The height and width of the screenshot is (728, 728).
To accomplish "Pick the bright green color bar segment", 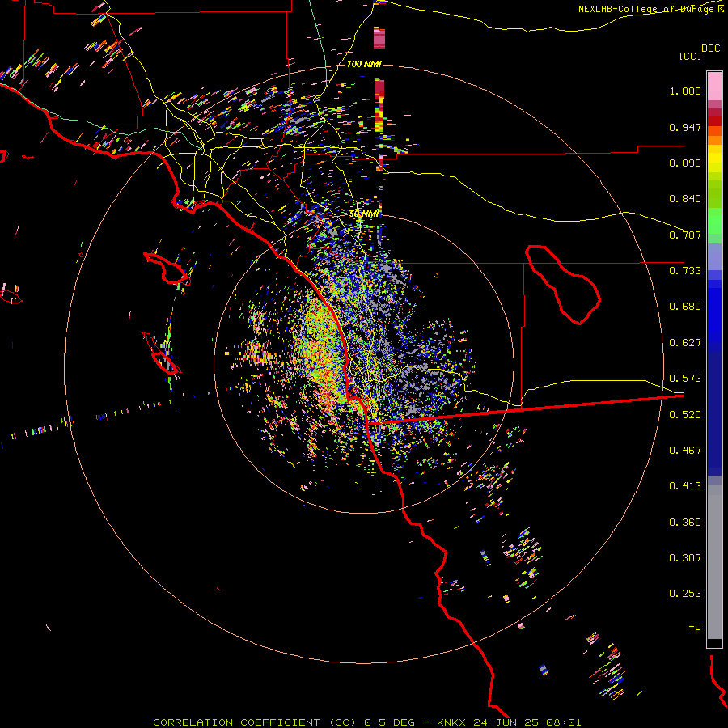I will [x=714, y=221].
